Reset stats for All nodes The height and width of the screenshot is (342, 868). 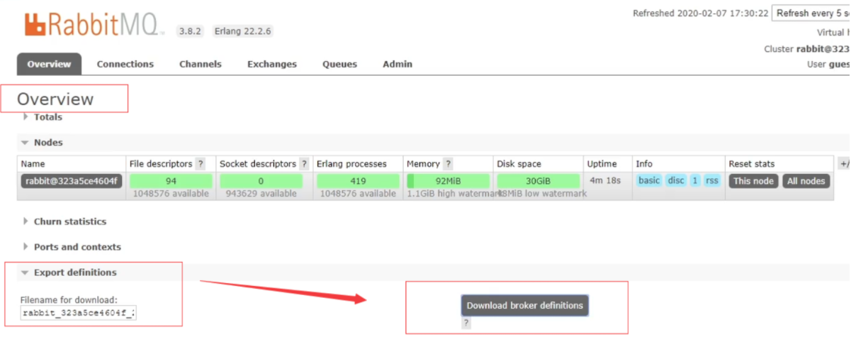[x=806, y=181]
